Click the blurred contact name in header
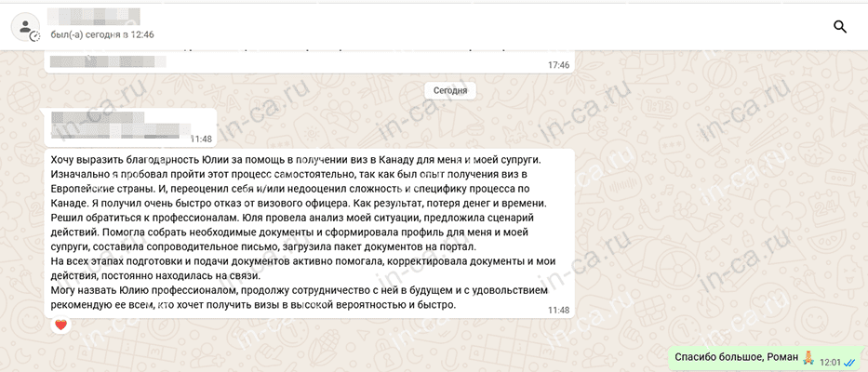The width and height of the screenshot is (868, 372). pos(93,16)
